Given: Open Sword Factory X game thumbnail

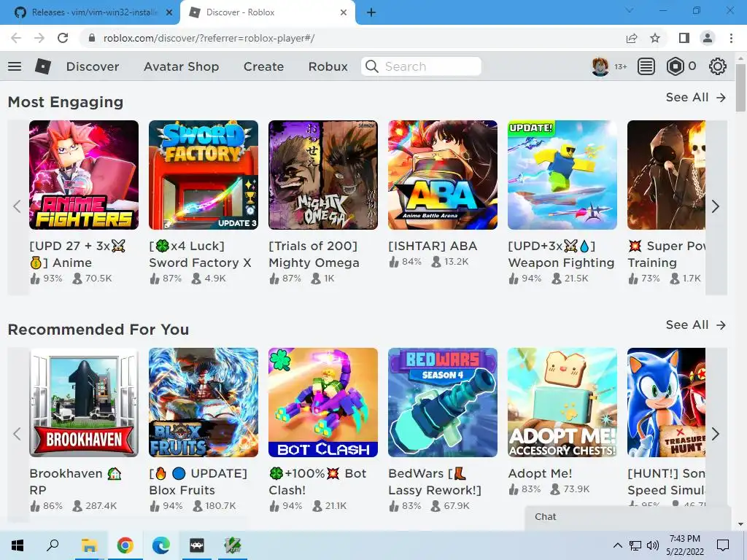Looking at the screenshot, I should [204, 175].
